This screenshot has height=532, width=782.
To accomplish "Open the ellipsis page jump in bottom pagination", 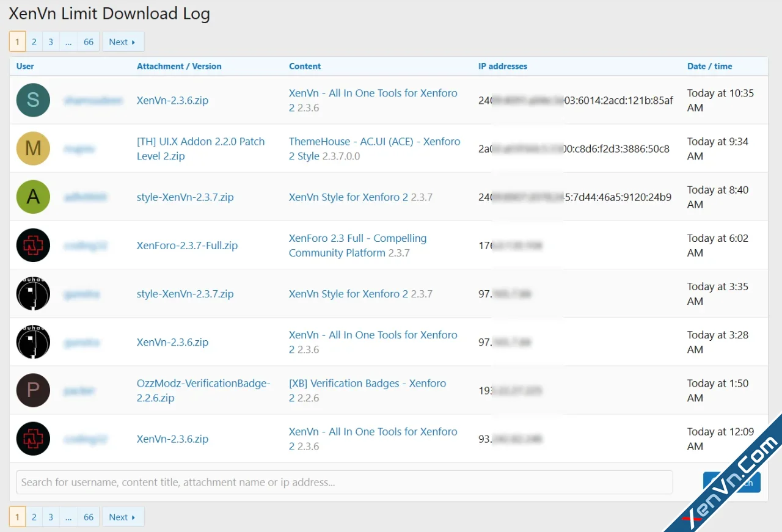I will [x=68, y=517].
